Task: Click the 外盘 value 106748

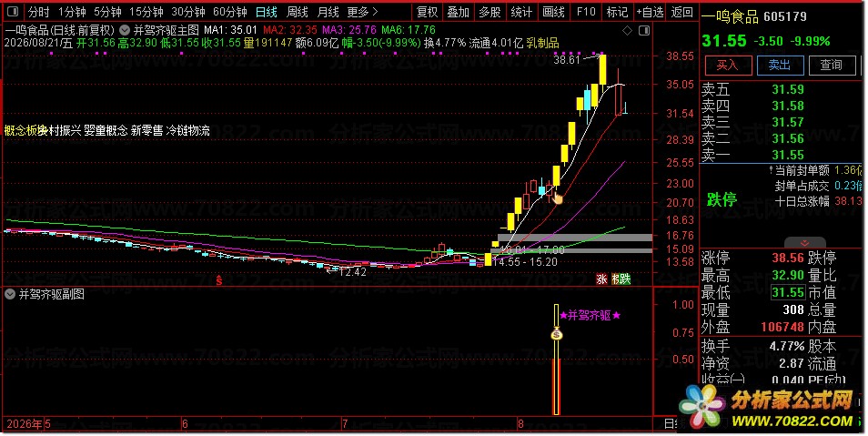Action: pyautogui.click(x=782, y=327)
